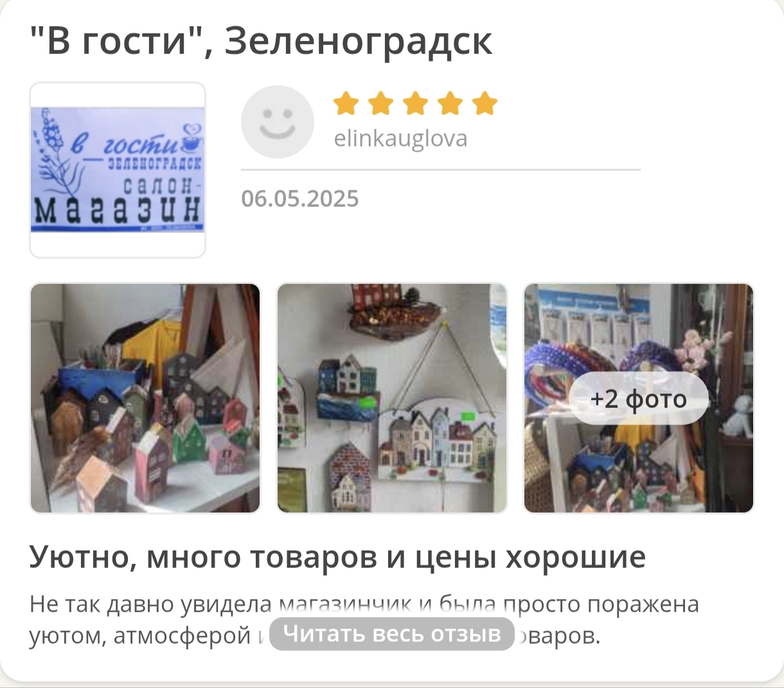Click the review date 06.05.2025
The image size is (784, 688).
[300, 198]
